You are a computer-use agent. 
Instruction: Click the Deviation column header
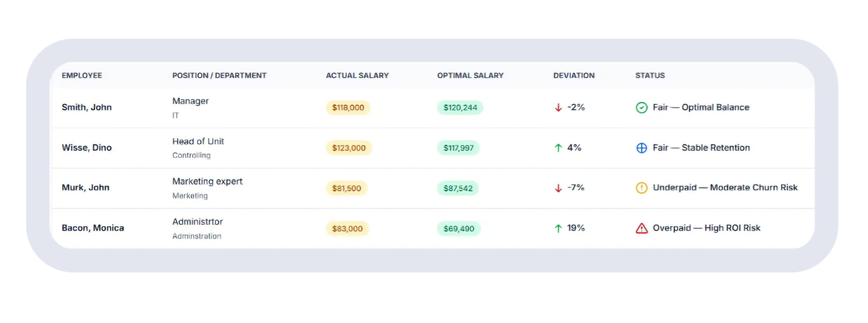573,76
